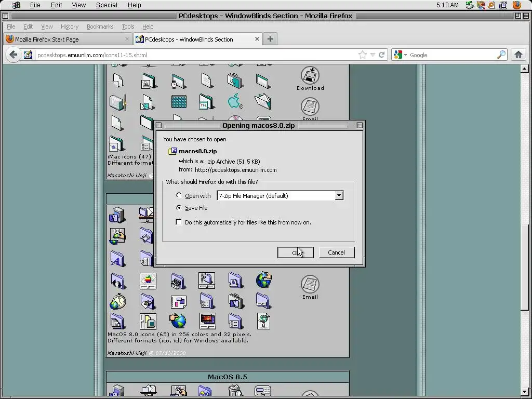Click the page scrollbar down arrow

(x=525, y=392)
